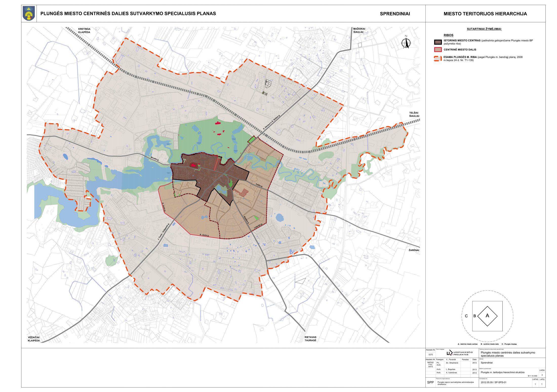Viewport: 557px width, 392px height.
Task: Click the '0275' certificate number cell
Action: (430, 355)
